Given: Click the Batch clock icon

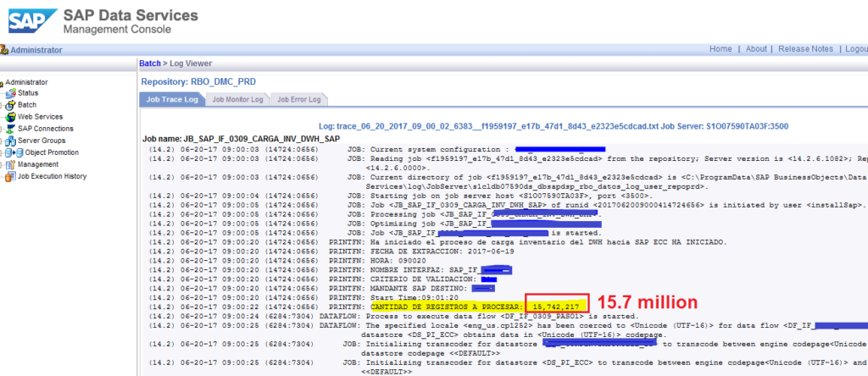Looking at the screenshot, I should [x=12, y=105].
